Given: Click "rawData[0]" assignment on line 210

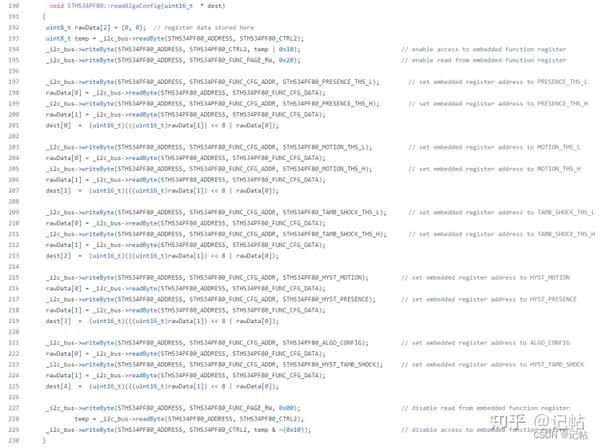Looking at the screenshot, I should pos(64,223).
